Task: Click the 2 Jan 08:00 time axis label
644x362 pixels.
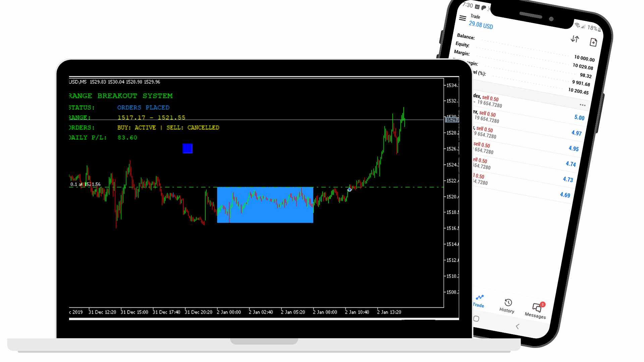Action: click(x=325, y=312)
